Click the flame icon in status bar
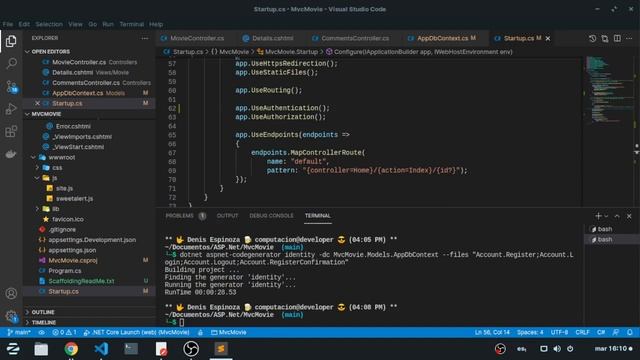The width and height of the screenshot is (640, 360). coord(200,332)
